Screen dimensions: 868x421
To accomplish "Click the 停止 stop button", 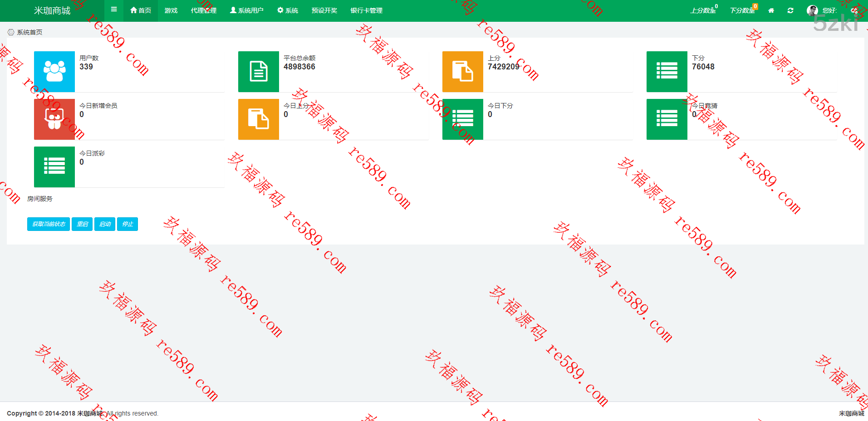I will (x=128, y=224).
